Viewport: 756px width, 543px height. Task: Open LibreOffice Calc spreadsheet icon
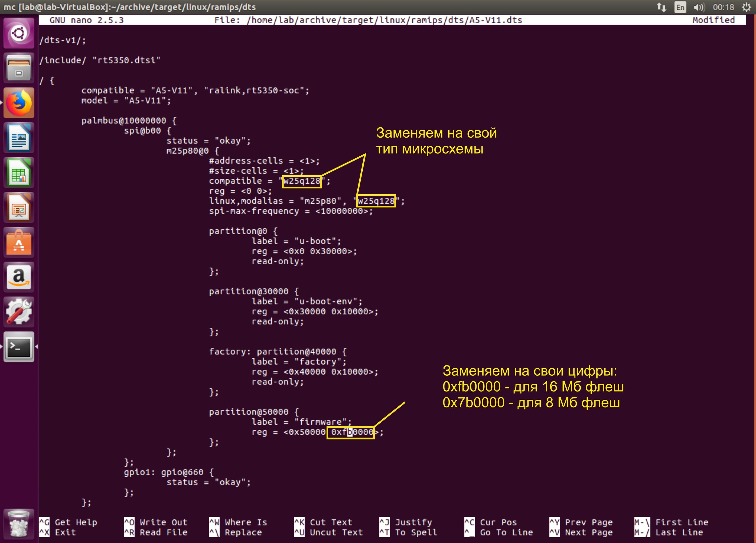click(x=19, y=172)
